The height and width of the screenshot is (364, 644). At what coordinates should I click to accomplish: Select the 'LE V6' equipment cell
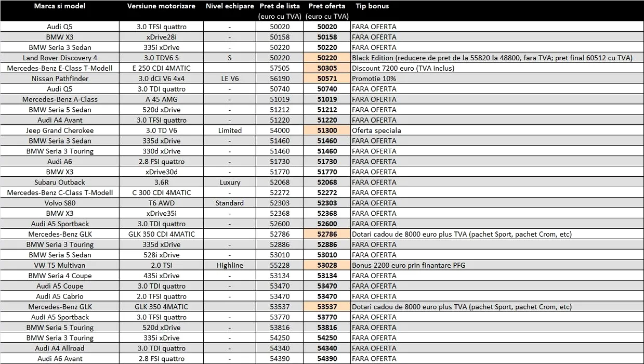(230, 79)
